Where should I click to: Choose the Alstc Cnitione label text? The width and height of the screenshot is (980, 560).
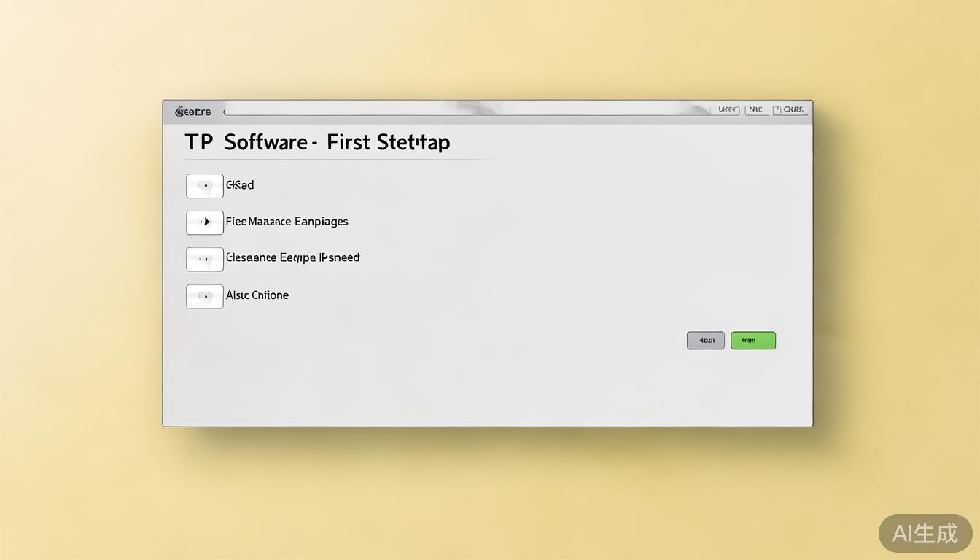coord(257,295)
